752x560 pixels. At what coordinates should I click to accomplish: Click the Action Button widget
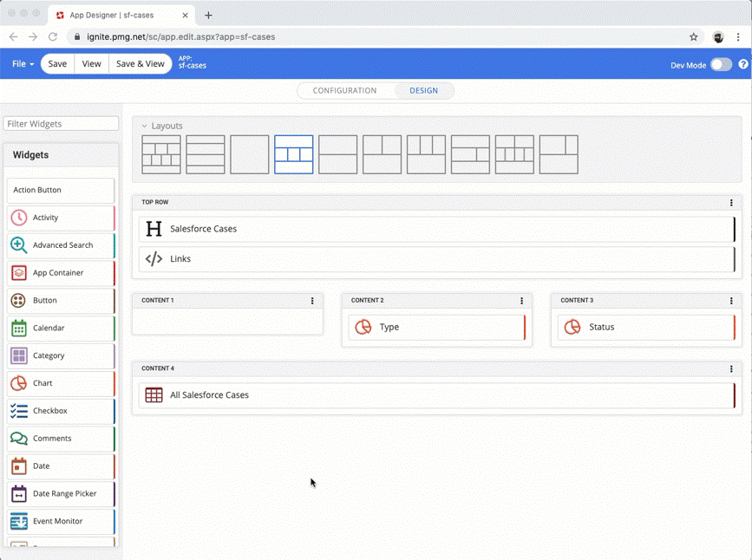(x=61, y=191)
